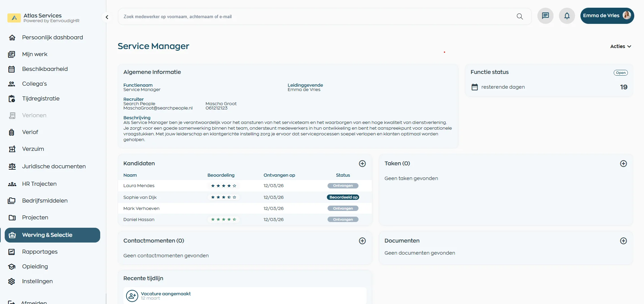The height and width of the screenshot is (304, 644).
Task: Select the Tijdregistratie clock icon in the sidebar
Action: point(12,98)
